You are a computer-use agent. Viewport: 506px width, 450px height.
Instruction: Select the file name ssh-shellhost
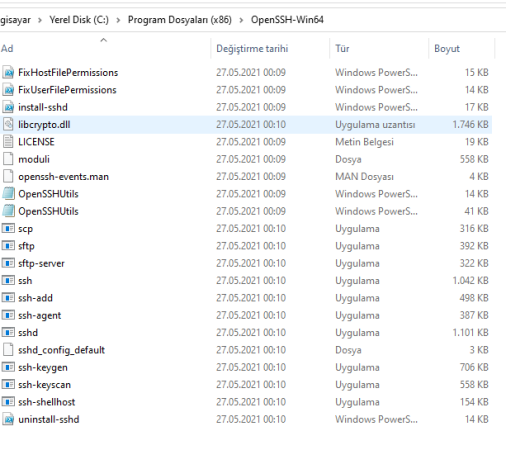[47, 402]
